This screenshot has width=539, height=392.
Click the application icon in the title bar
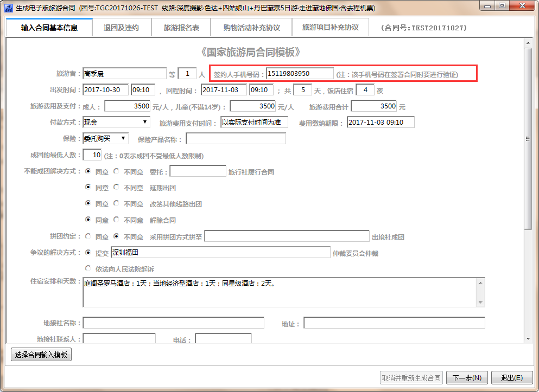[9, 7]
